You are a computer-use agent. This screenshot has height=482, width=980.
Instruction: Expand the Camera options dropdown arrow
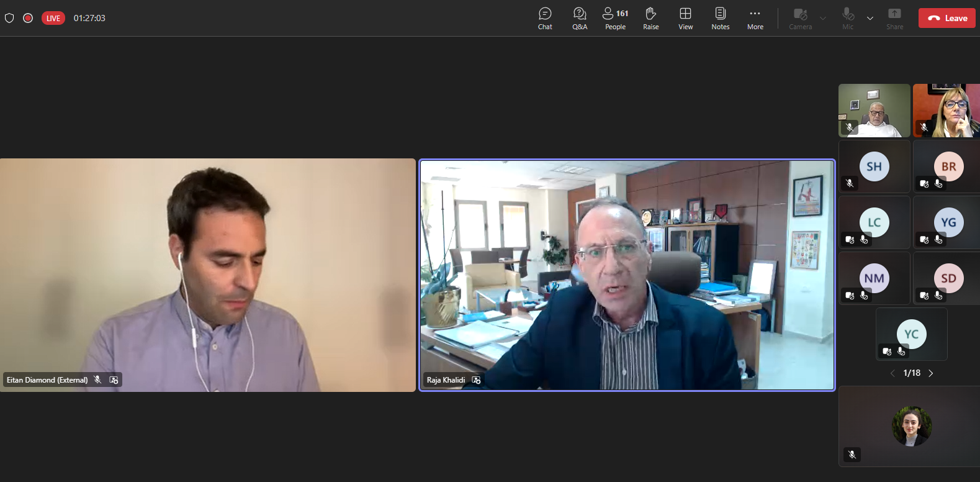[x=823, y=18]
